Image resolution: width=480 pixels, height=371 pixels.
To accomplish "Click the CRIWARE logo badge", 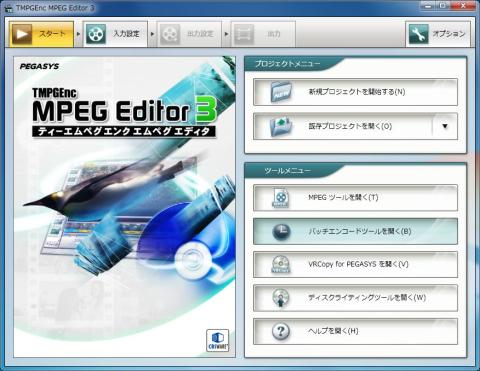I will (218, 340).
